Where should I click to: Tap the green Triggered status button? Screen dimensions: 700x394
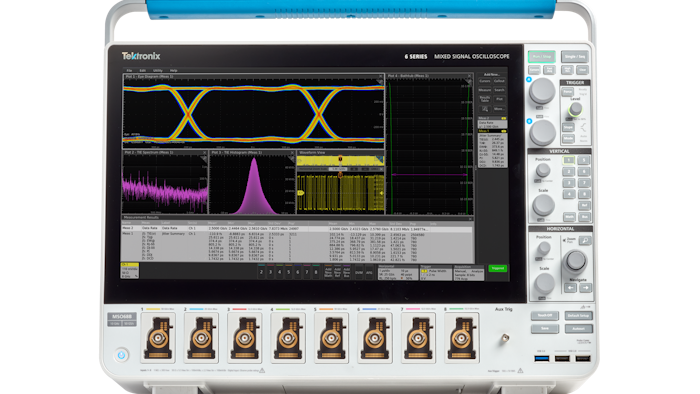pos(497,268)
